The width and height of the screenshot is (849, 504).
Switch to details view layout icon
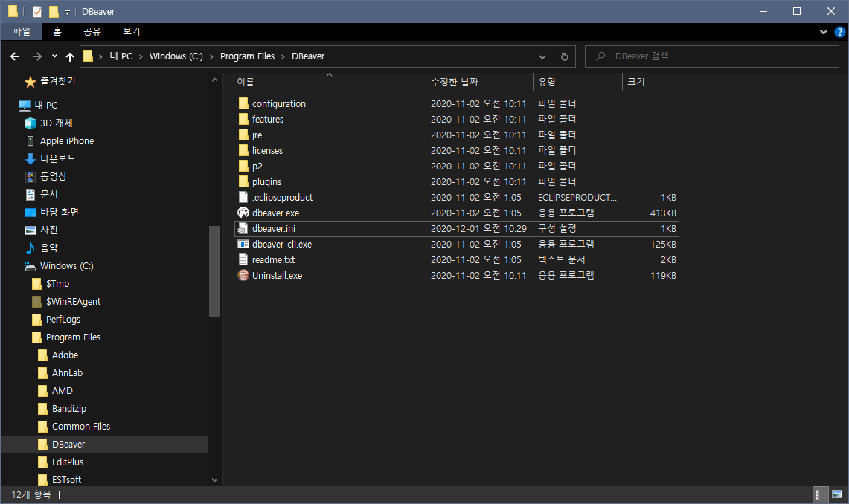pos(821,494)
